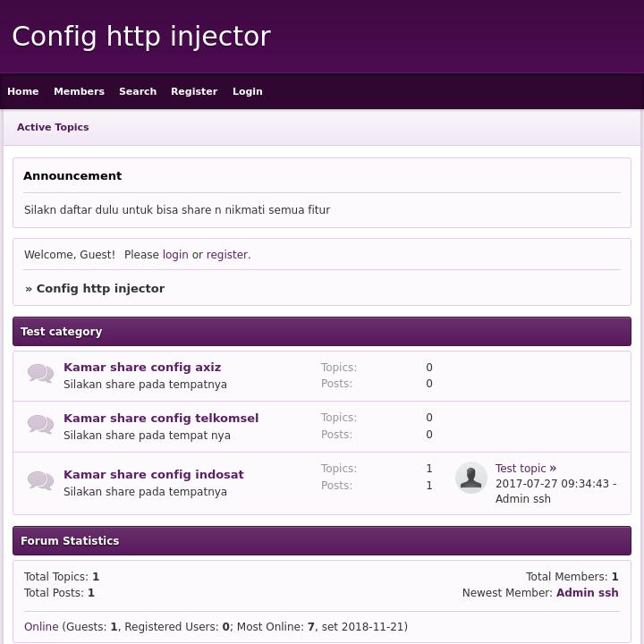
Task: Click the Test category header
Action: pos(62,332)
